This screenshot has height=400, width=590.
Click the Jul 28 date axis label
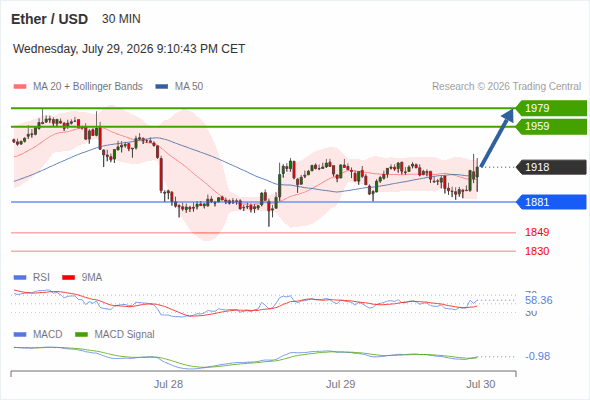point(168,384)
